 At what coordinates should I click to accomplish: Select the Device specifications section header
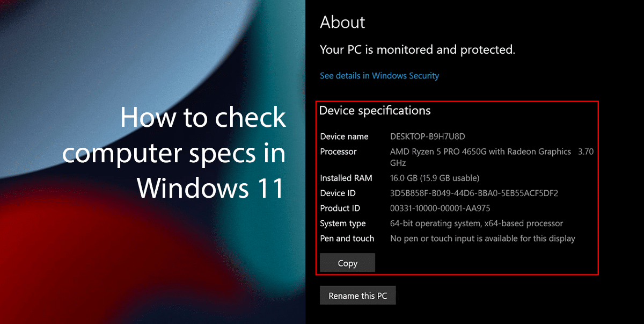(375, 110)
